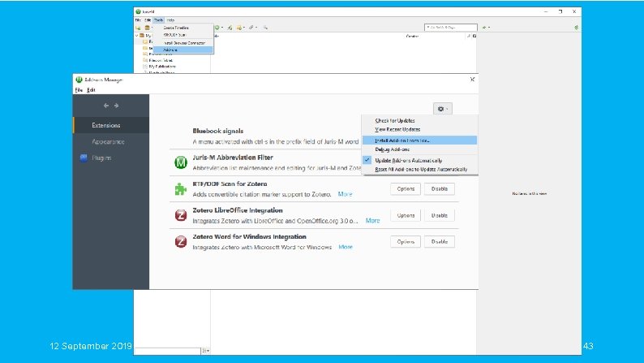
Task: Go forward with the right arrow in Add-ons Manager
Action: click(116, 106)
